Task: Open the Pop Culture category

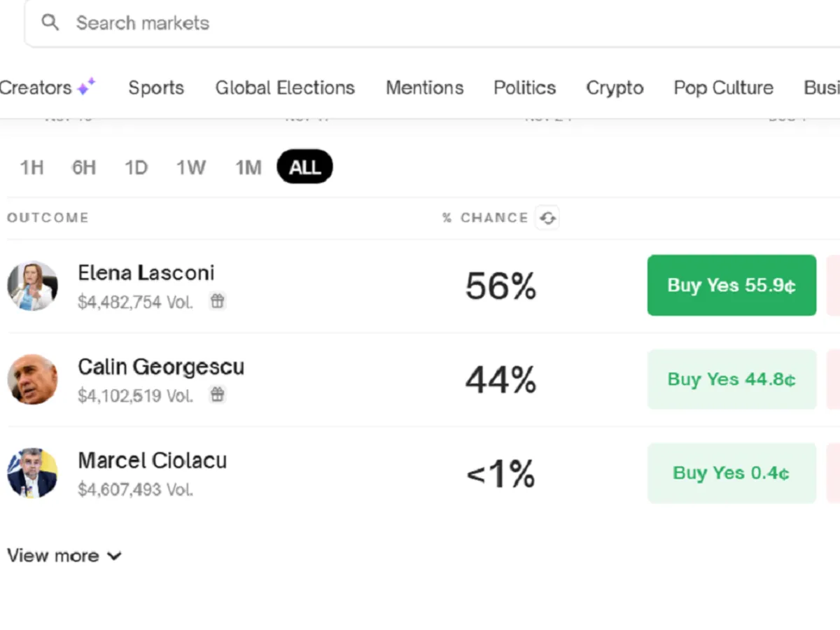Action: pyautogui.click(x=723, y=87)
